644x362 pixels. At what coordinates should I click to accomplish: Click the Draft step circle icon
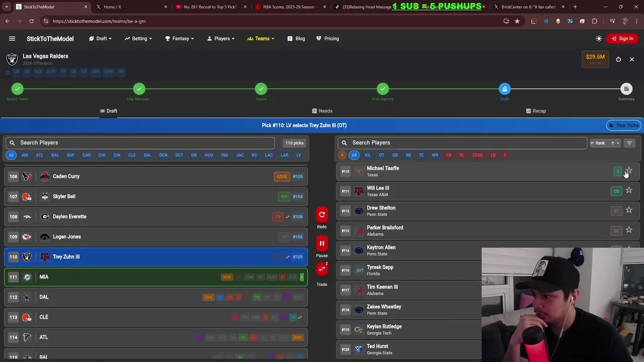[x=505, y=89]
